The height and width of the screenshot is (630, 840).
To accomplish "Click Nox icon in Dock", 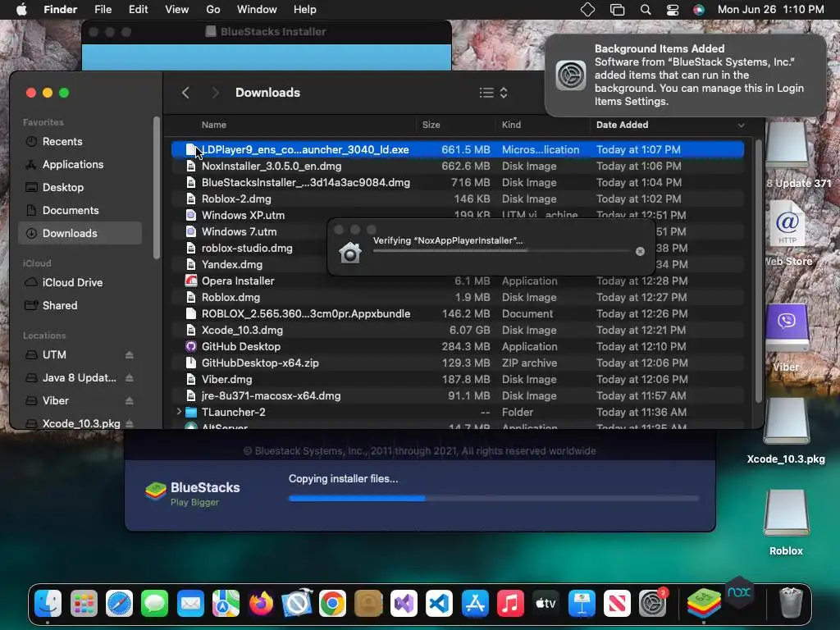I will click(739, 592).
